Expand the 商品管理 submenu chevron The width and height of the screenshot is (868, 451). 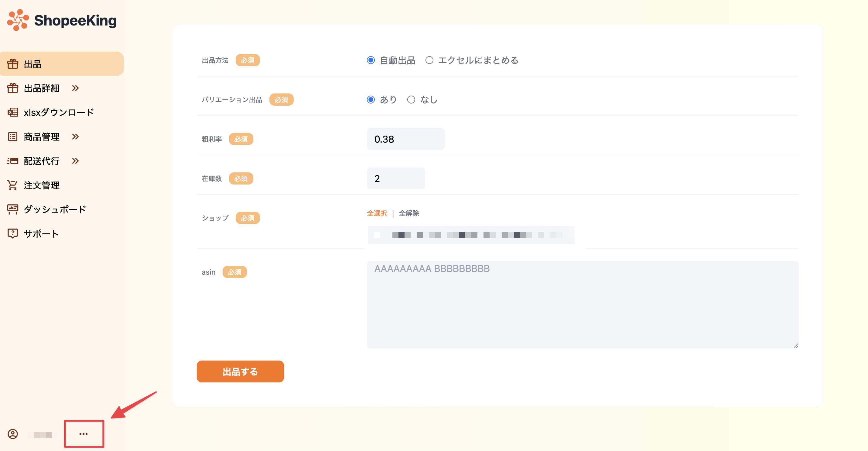(x=76, y=136)
